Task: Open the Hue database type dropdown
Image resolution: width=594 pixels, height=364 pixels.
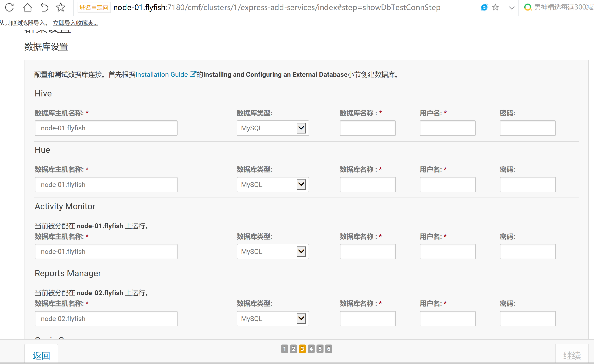Action: click(x=301, y=184)
